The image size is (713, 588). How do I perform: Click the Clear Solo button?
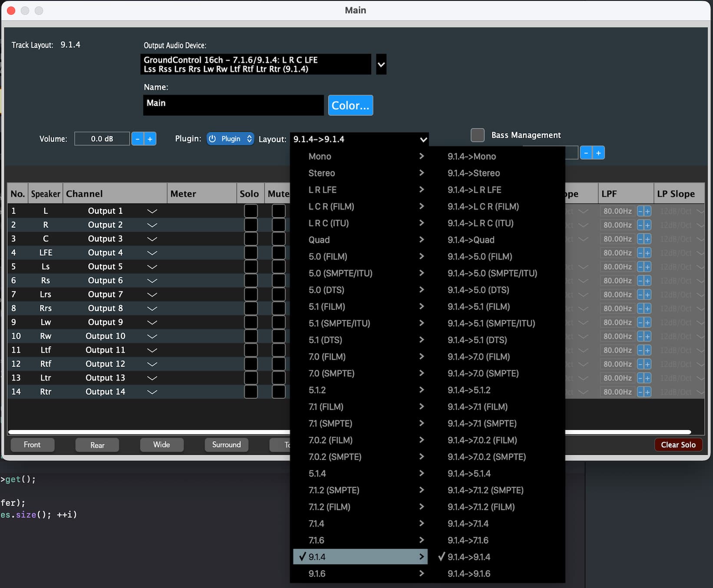(678, 445)
